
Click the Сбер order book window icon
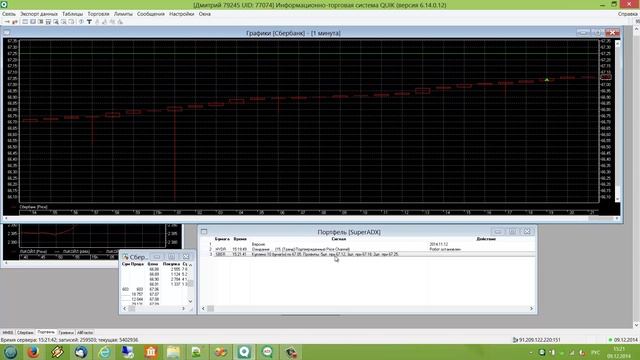point(125,257)
